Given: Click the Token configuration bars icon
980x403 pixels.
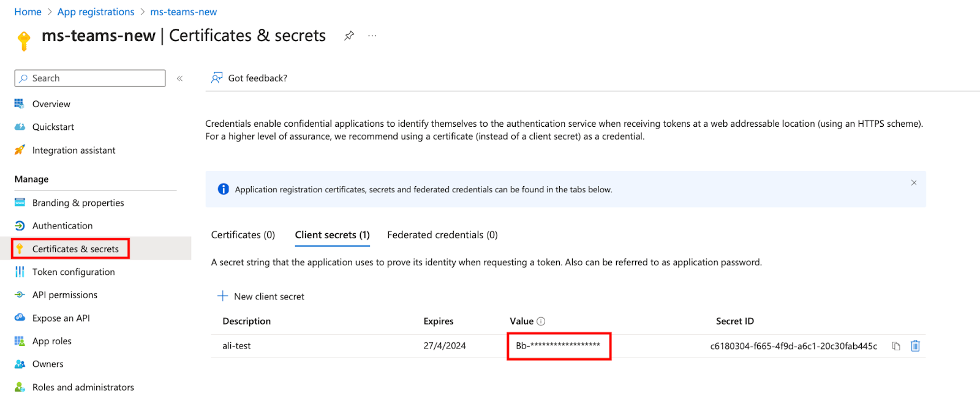Looking at the screenshot, I should (x=20, y=272).
